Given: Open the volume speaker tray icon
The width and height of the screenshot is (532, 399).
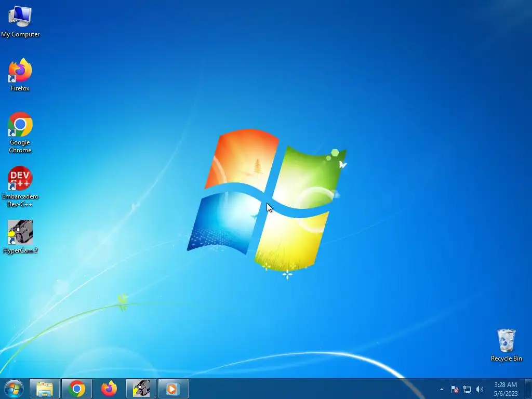Looking at the screenshot, I should [480, 390].
